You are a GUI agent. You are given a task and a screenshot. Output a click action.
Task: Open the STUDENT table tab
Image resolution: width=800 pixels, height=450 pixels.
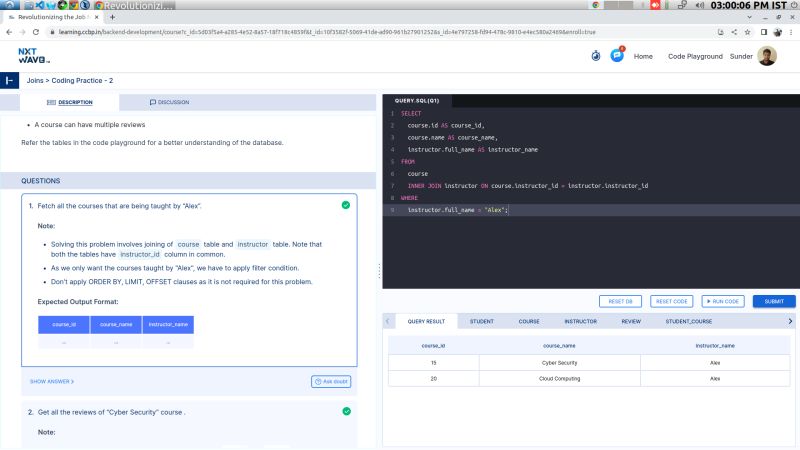pyautogui.click(x=482, y=321)
